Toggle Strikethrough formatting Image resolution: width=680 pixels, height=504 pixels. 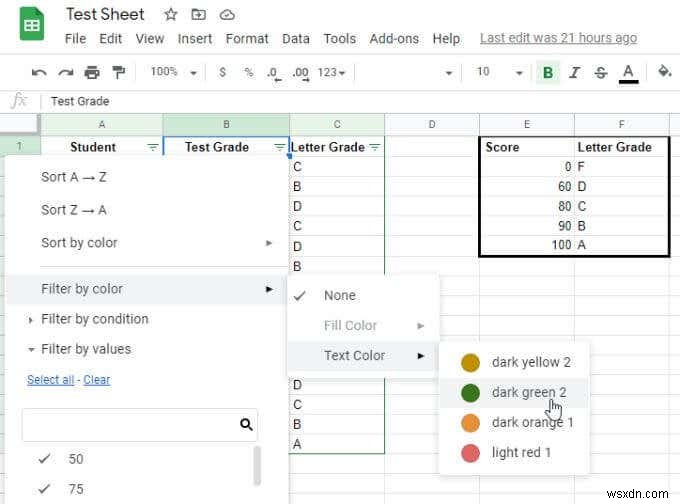[x=601, y=72]
